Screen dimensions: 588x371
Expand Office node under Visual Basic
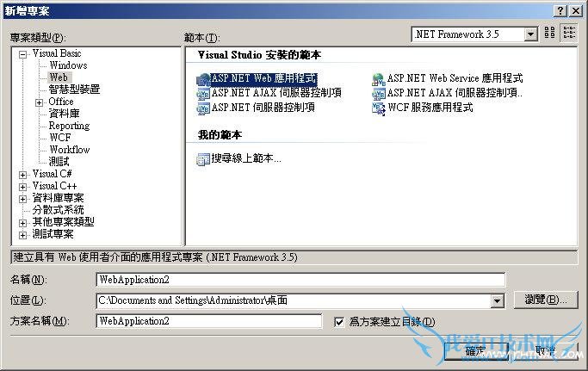coord(39,102)
